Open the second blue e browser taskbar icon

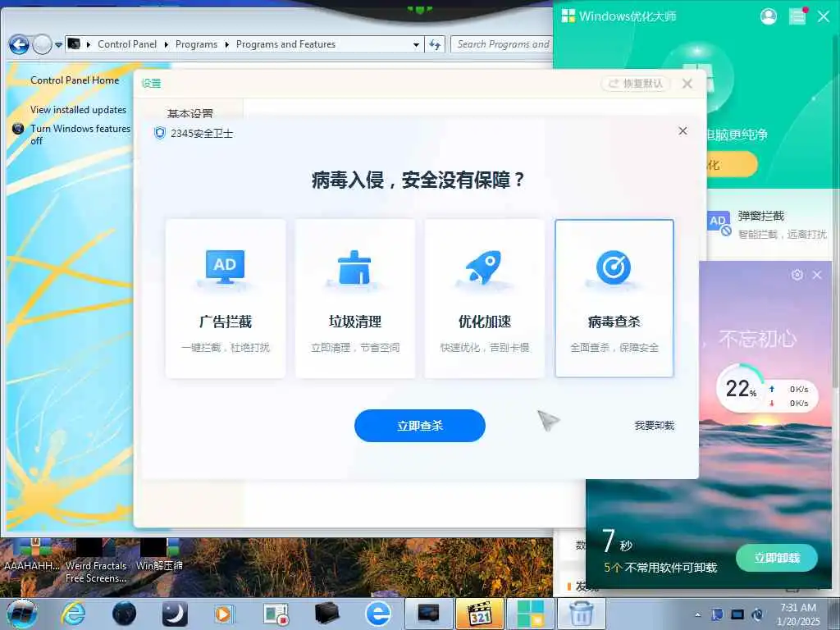pyautogui.click(x=378, y=614)
